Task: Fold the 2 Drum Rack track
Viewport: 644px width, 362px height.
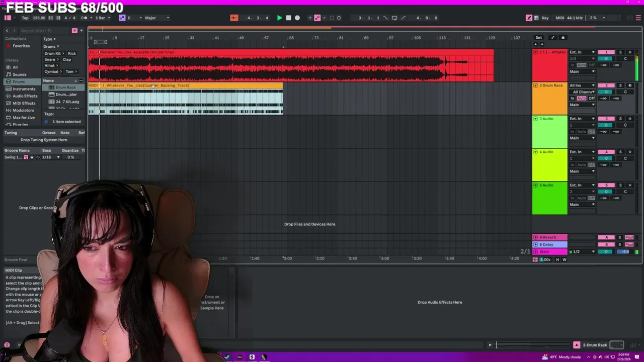Action: pos(535,85)
